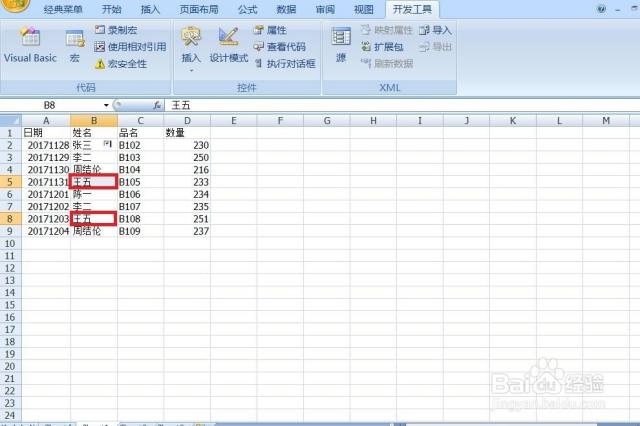This screenshot has width=640, height=426.
Task: Open the 页面布局 ribbon tab
Action: 198,9
